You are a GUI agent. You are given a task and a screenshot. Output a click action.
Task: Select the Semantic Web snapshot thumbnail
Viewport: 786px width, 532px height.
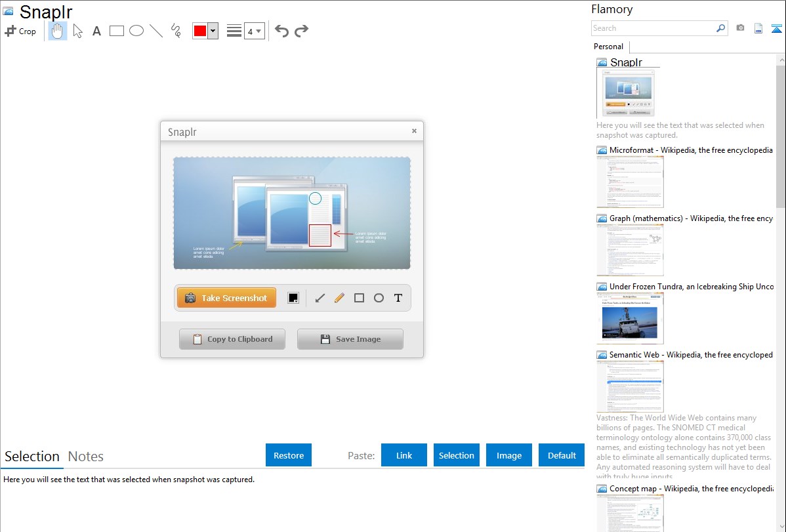click(630, 386)
